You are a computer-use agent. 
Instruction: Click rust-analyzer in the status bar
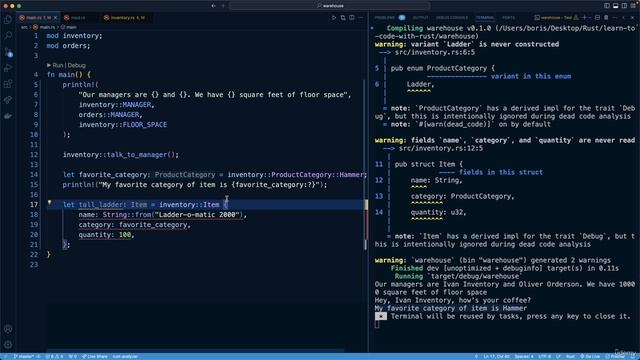pos(125,356)
